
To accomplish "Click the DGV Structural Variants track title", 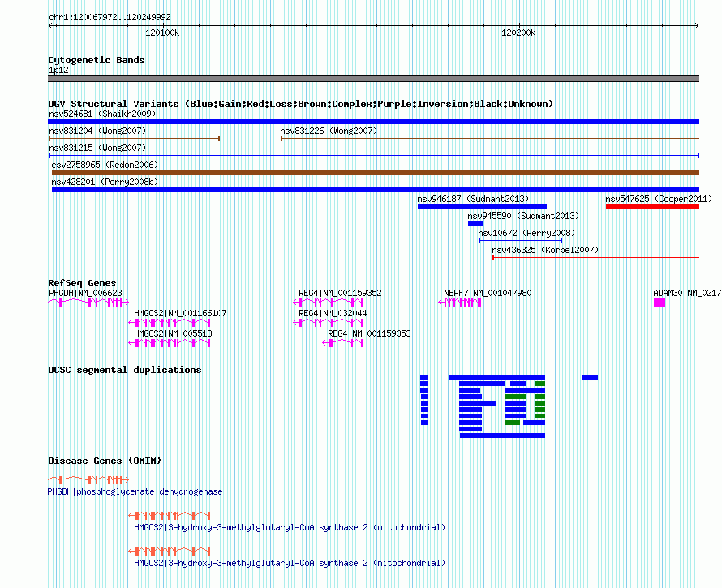I will tap(301, 104).
